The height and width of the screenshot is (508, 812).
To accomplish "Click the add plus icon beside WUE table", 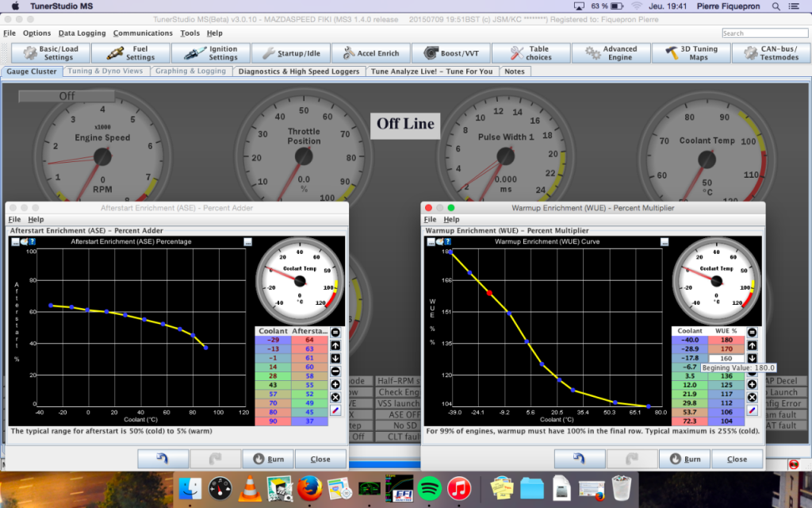I will coord(752,384).
